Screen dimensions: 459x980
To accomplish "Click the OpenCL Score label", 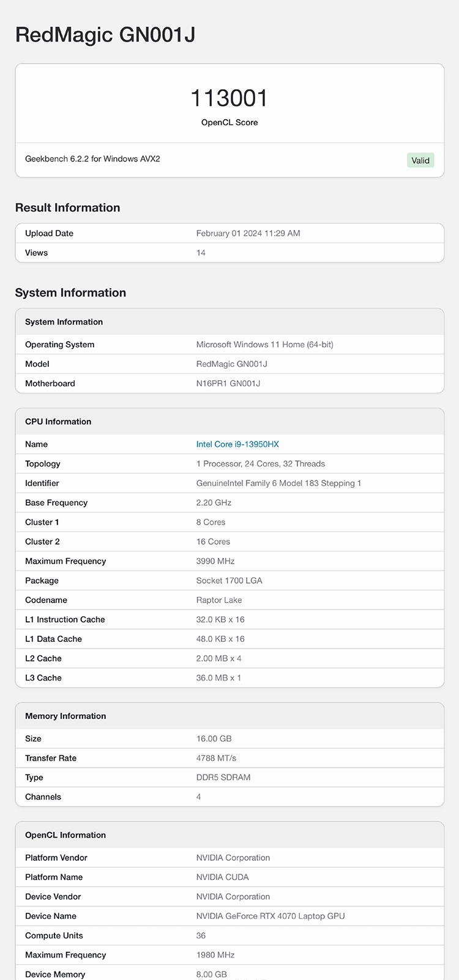I will [x=229, y=123].
